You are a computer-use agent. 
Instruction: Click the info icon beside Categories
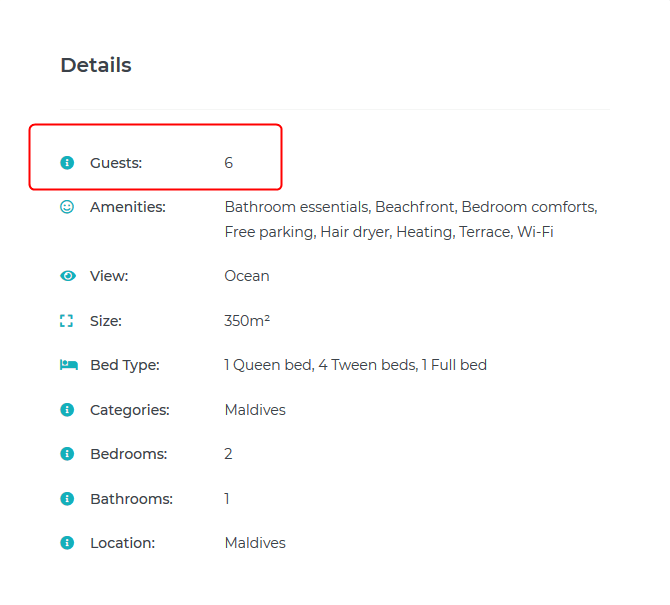(x=68, y=410)
